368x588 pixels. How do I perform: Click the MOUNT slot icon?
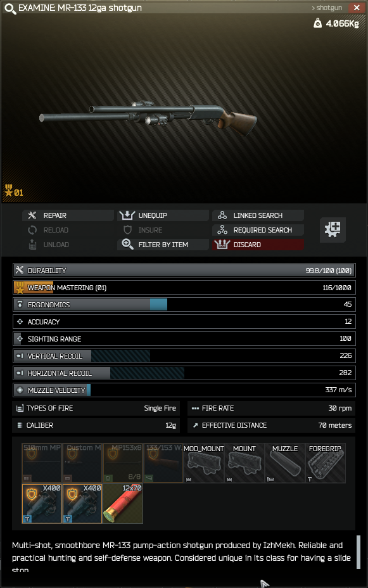(244, 463)
